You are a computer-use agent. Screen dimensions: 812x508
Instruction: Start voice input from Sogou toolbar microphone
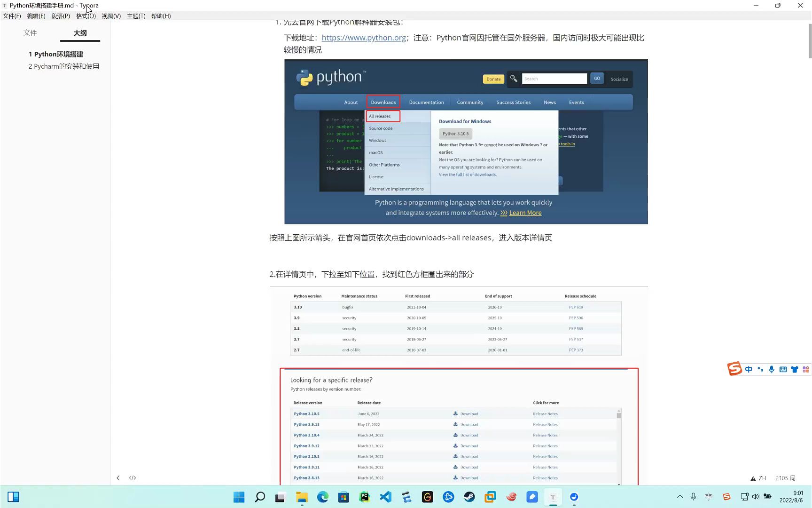click(772, 369)
